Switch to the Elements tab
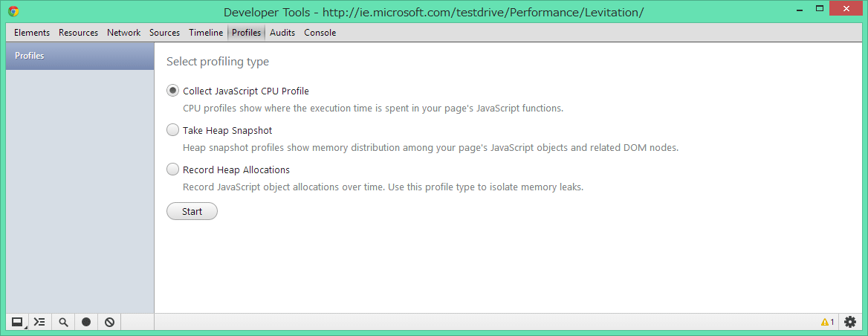 coord(31,33)
